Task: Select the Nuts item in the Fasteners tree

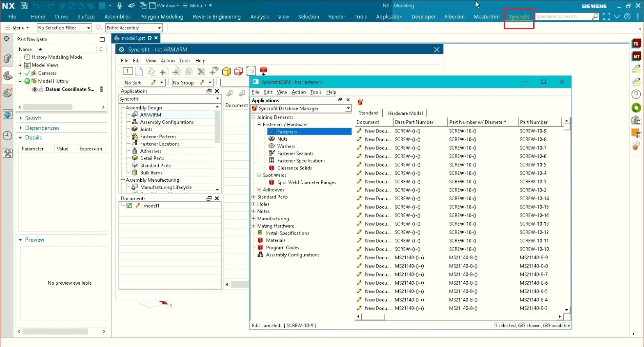Action: (282, 139)
